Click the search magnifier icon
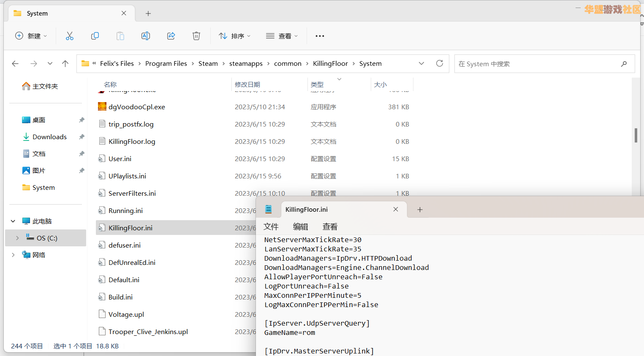The image size is (644, 356). click(x=624, y=64)
